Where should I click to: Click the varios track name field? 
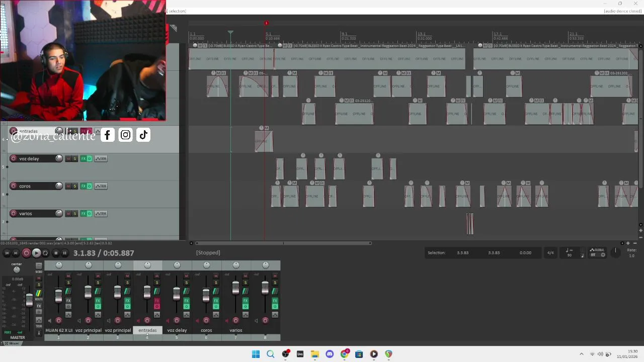[x=36, y=213]
